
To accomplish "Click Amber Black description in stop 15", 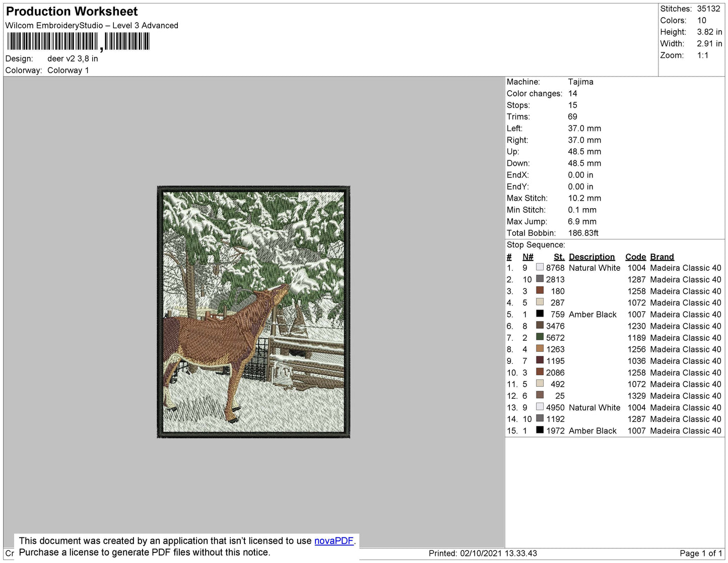I will (x=592, y=431).
